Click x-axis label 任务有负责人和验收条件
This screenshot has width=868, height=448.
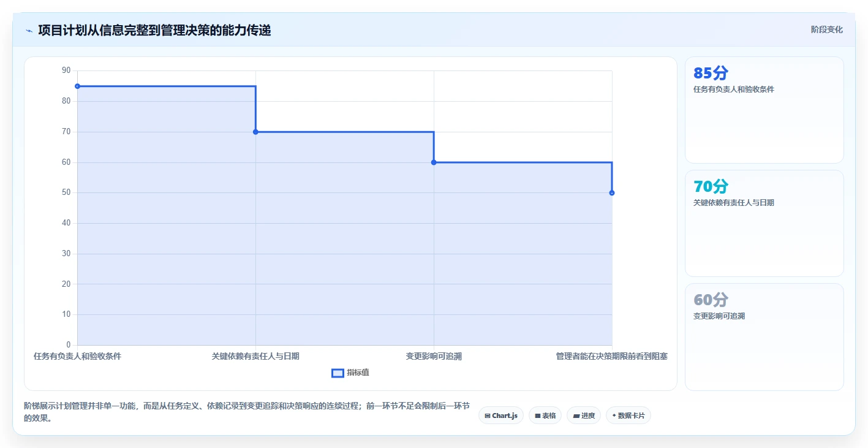click(77, 356)
